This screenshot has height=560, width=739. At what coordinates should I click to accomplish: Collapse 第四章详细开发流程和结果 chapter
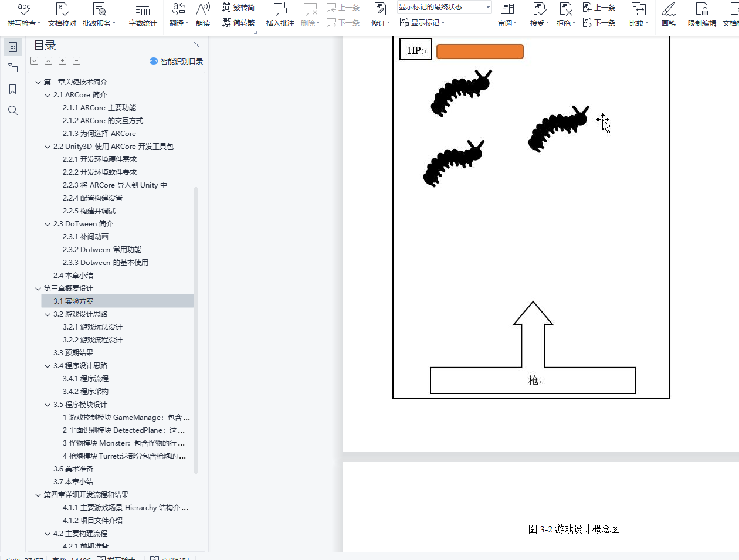[x=38, y=495]
